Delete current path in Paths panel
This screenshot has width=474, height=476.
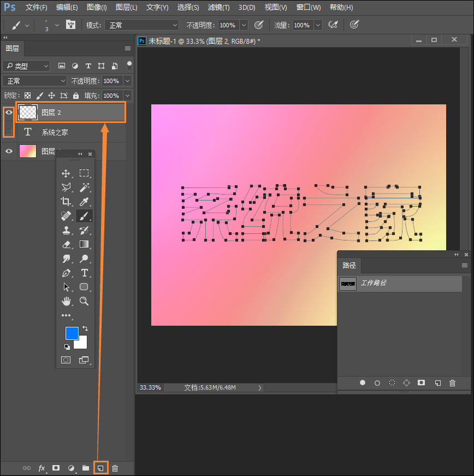click(x=453, y=383)
